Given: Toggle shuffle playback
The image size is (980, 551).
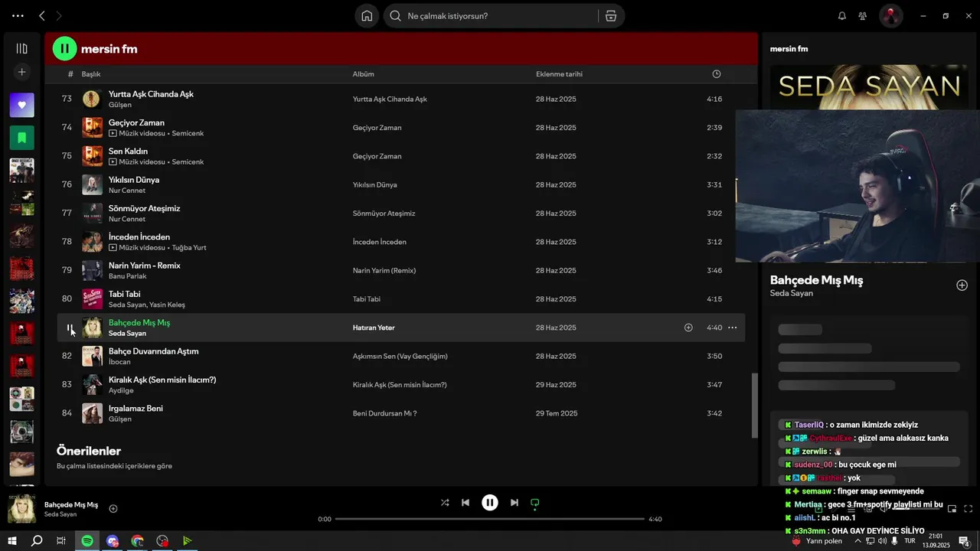Looking at the screenshot, I should 445,503.
